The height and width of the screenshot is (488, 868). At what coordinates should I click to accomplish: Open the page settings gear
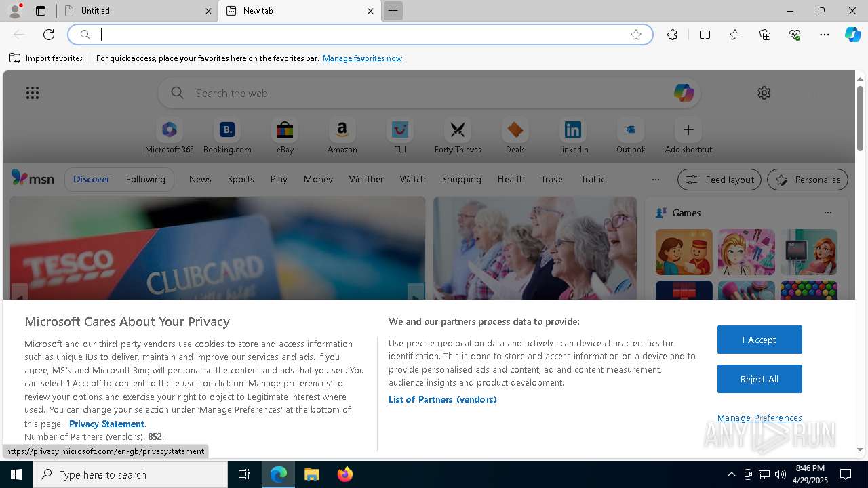[764, 93]
